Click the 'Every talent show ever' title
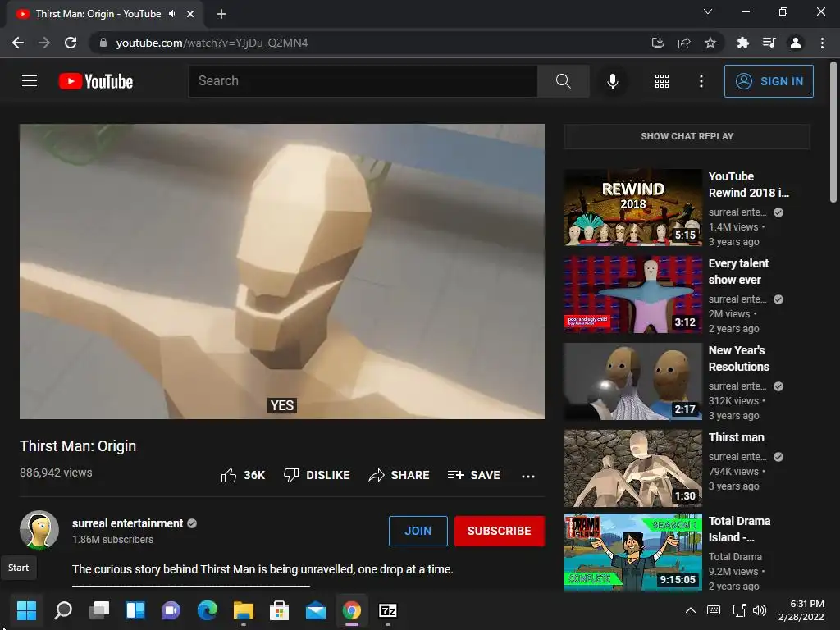Viewport: 840px width, 630px height. pos(738,272)
